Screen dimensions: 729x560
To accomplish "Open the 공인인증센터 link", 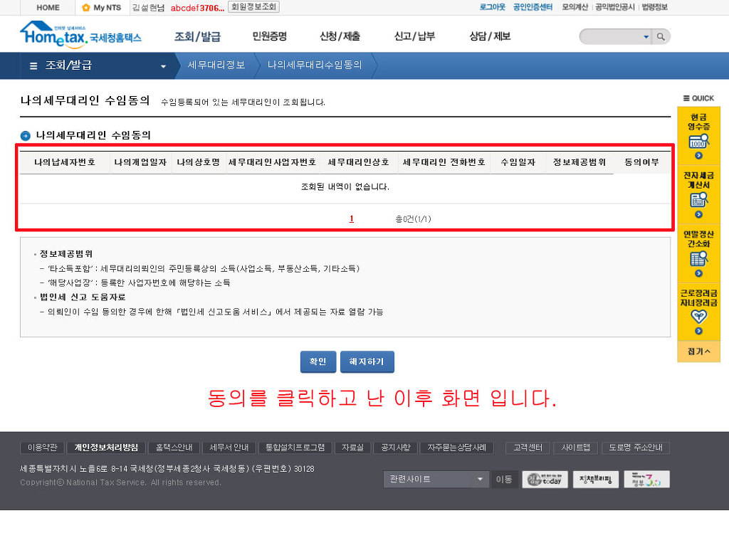I will click(533, 7).
